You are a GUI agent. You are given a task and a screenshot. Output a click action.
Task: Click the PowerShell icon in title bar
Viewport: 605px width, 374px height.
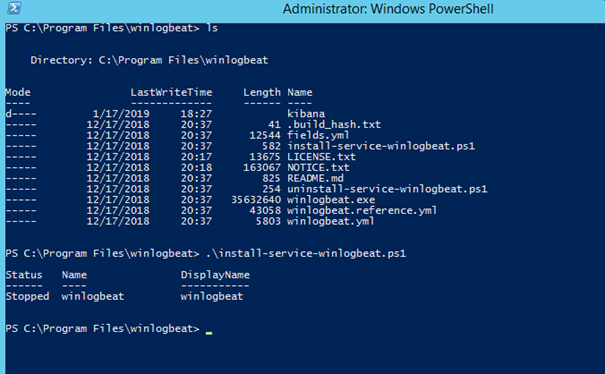click(14, 8)
